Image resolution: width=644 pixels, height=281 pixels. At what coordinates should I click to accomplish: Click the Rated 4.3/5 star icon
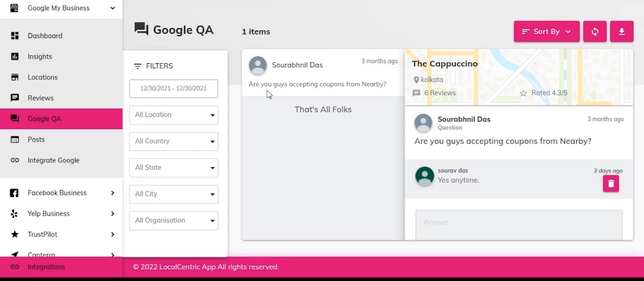[523, 93]
